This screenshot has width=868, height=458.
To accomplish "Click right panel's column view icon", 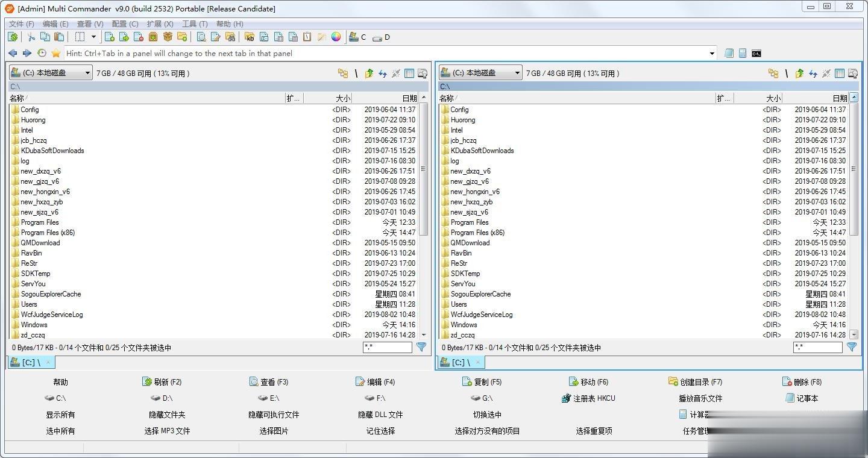I will (x=840, y=74).
